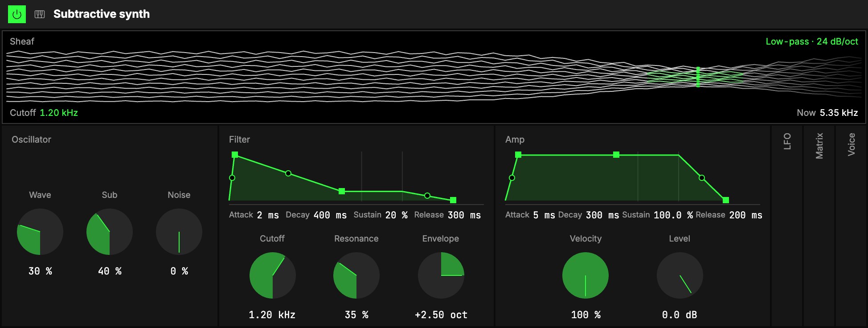Select the Amp Sustain value of 100.0 %

[x=673, y=215]
